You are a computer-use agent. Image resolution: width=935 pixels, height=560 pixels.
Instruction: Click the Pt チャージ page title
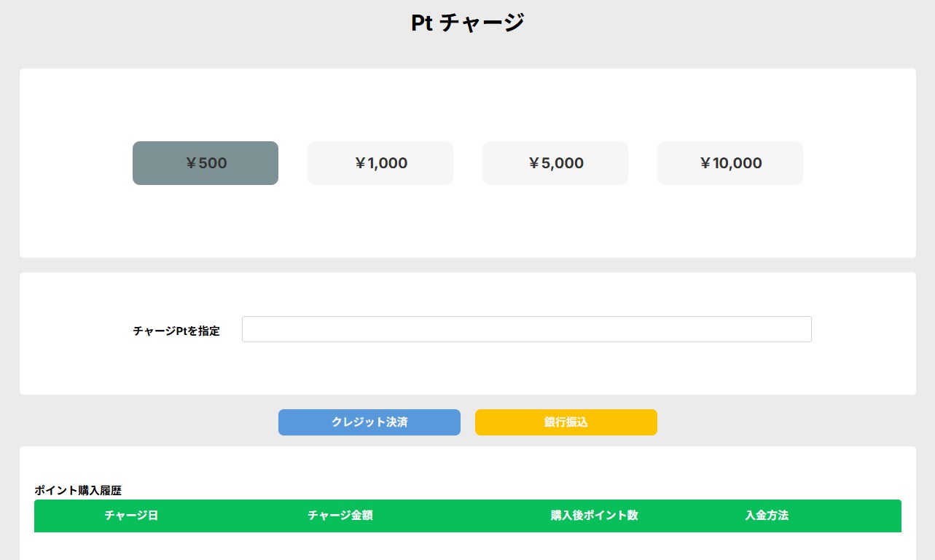pos(467,23)
